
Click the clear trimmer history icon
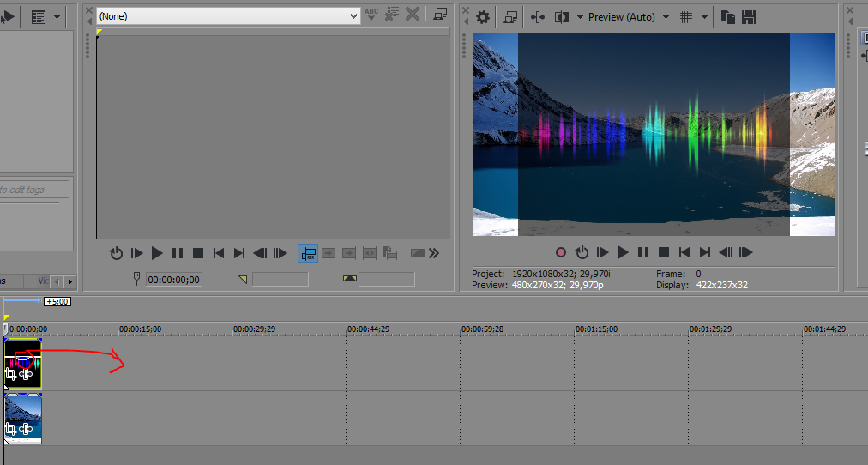click(392, 15)
